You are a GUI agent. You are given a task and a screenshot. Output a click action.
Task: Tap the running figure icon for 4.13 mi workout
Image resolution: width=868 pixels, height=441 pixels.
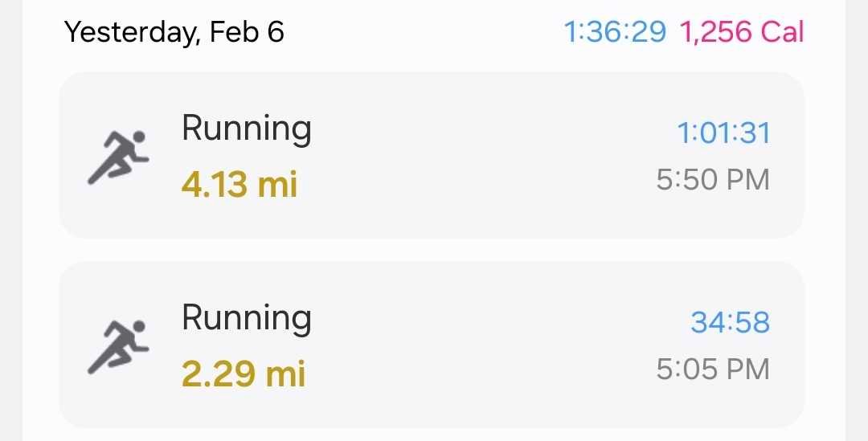coord(118,157)
